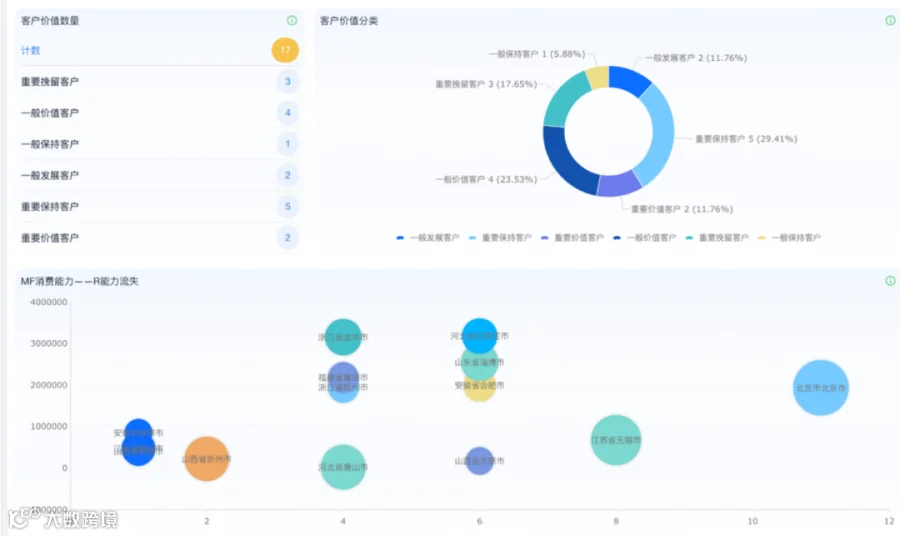The image size is (900, 536).
Task: Select the 重要价值客户 list row
Action: pos(158,238)
